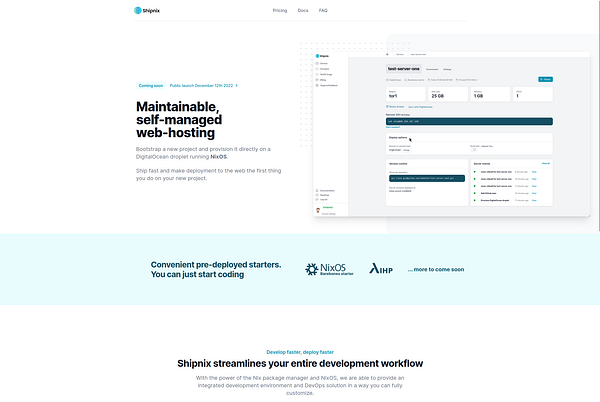Click the 'tor1' region card in the preview
This screenshot has height=402, width=600.
pyautogui.click(x=406, y=94)
